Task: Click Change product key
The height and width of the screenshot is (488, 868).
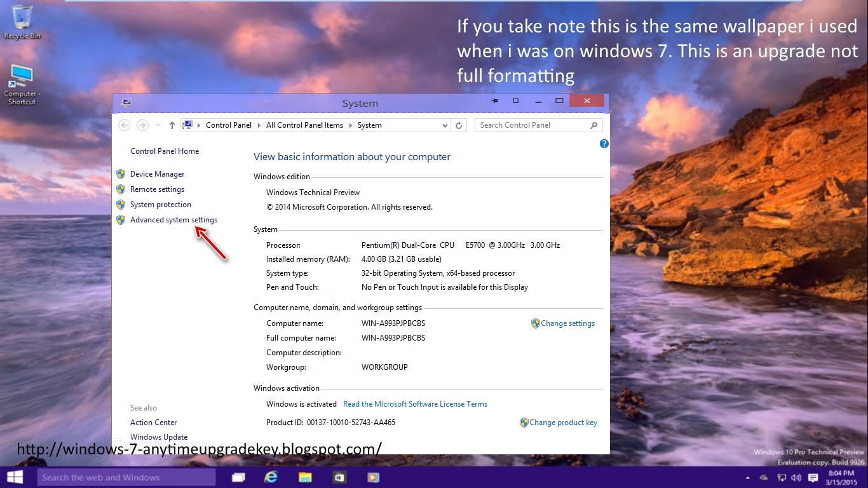Action: pos(563,423)
